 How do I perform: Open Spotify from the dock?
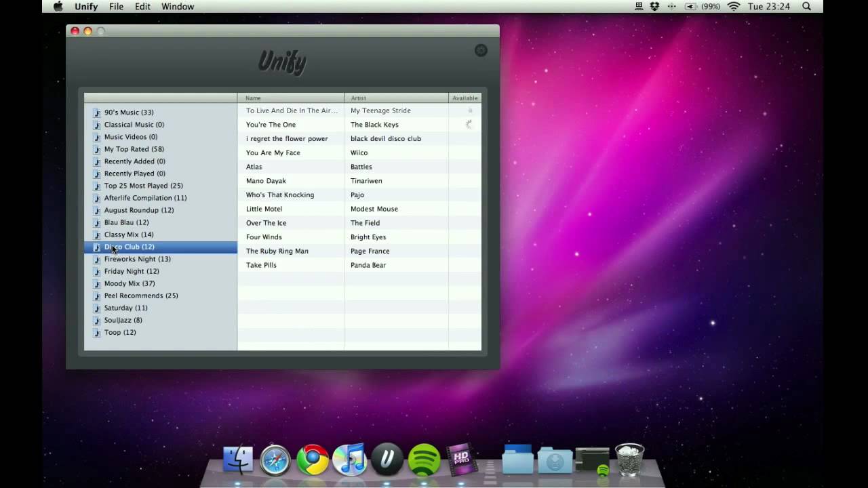424,460
